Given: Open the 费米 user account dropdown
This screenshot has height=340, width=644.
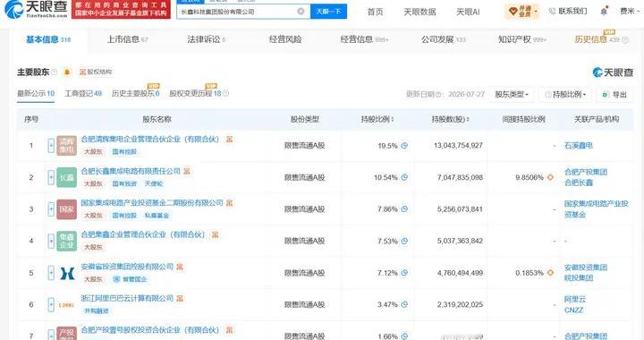Looking at the screenshot, I should point(630,12).
